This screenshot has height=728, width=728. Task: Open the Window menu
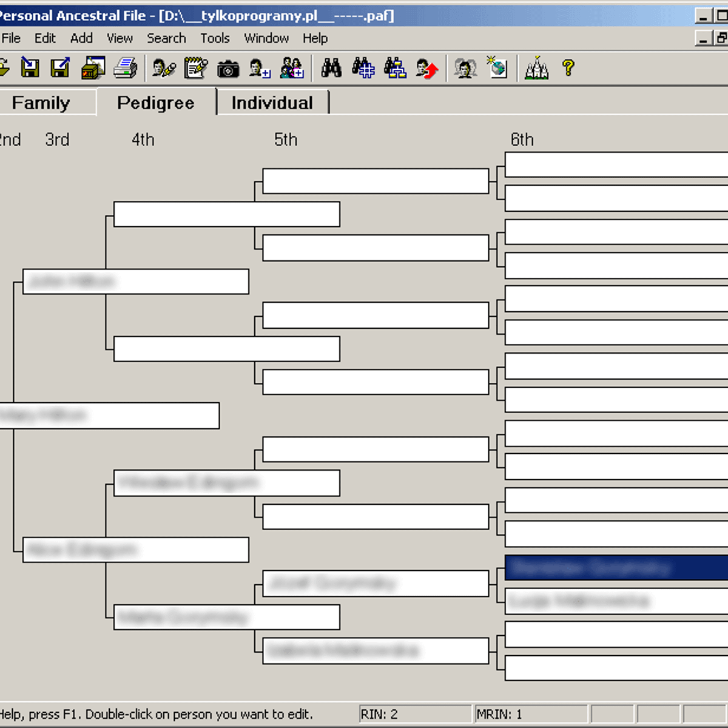266,38
